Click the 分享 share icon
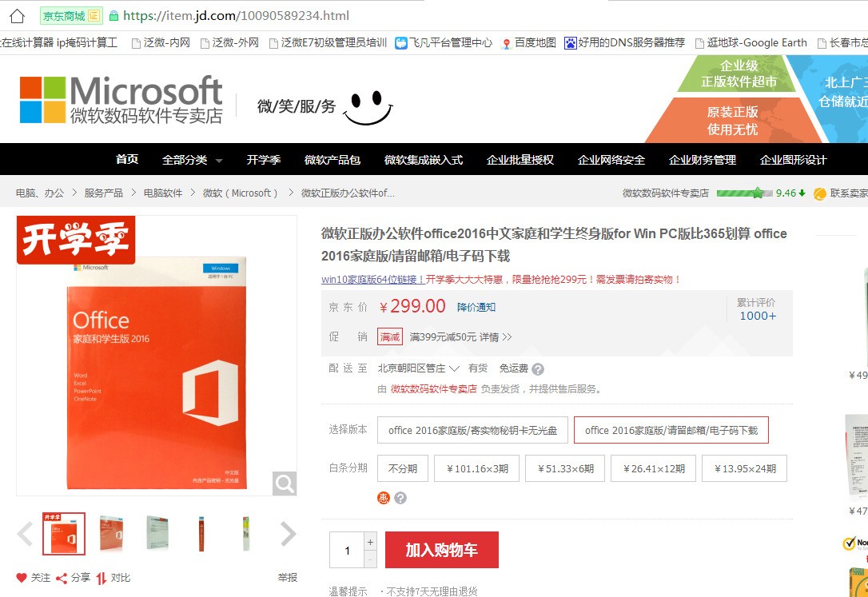 tap(62, 578)
